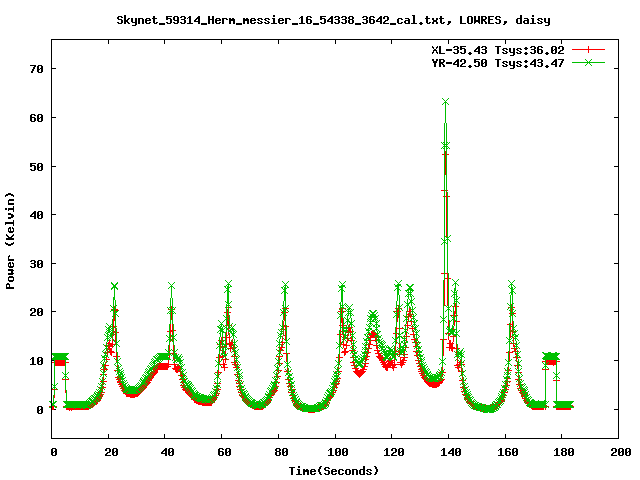Viewport: 640px width, 480px height.
Task: Click red XL legend line sample
Action: (588, 50)
